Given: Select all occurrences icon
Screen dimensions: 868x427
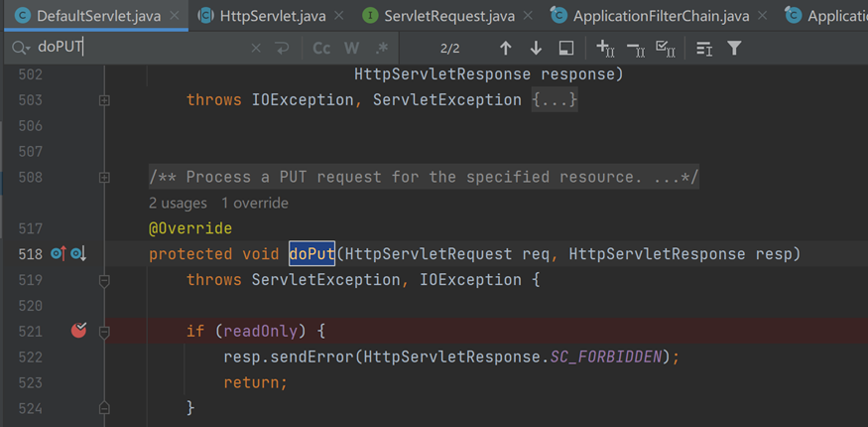Looking at the screenshot, I should click(665, 49).
